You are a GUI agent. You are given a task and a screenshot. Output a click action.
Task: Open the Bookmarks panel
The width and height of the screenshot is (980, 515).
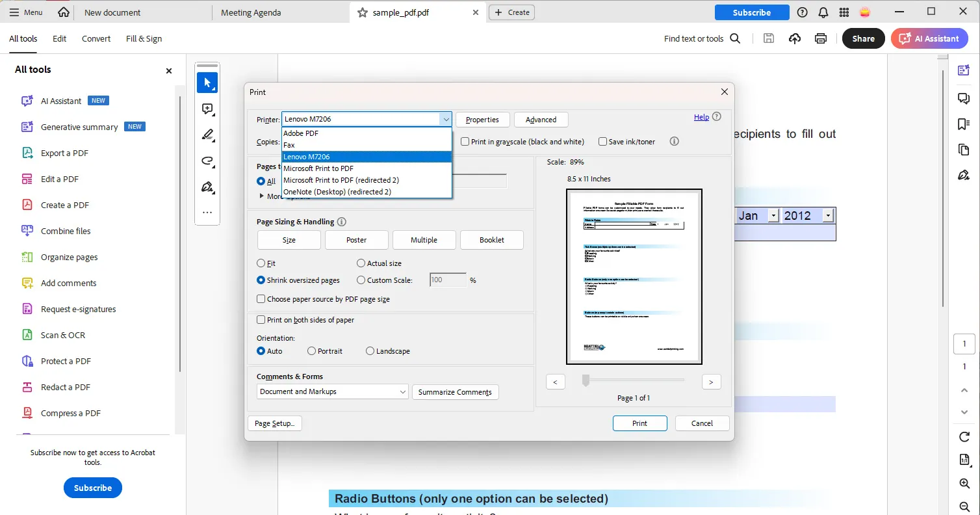964,124
